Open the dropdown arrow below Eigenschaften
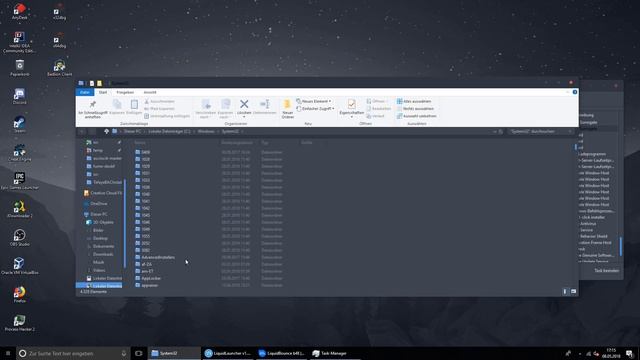 pyautogui.click(x=351, y=117)
